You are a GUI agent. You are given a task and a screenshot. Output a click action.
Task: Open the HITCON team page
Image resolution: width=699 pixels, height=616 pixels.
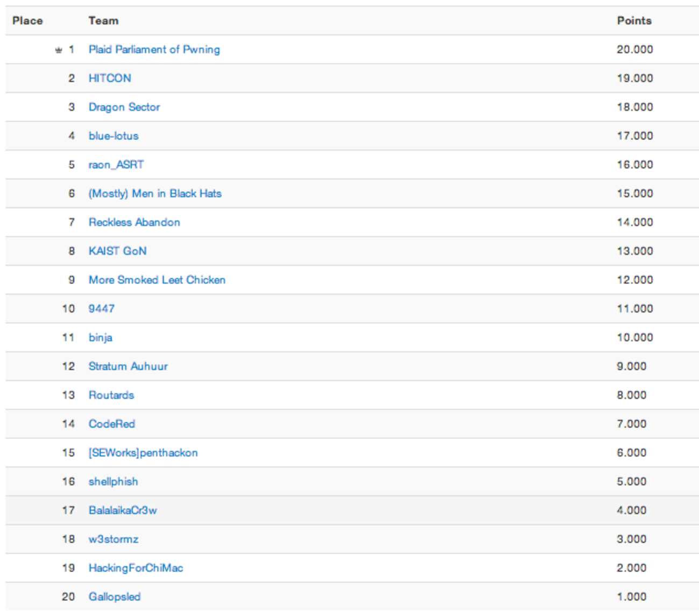coord(110,79)
